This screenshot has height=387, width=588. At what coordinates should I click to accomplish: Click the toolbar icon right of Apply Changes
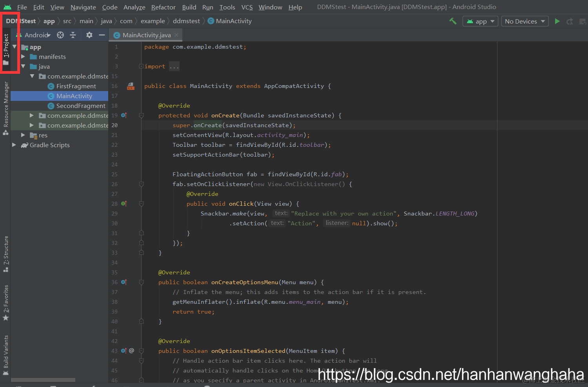[x=583, y=21]
